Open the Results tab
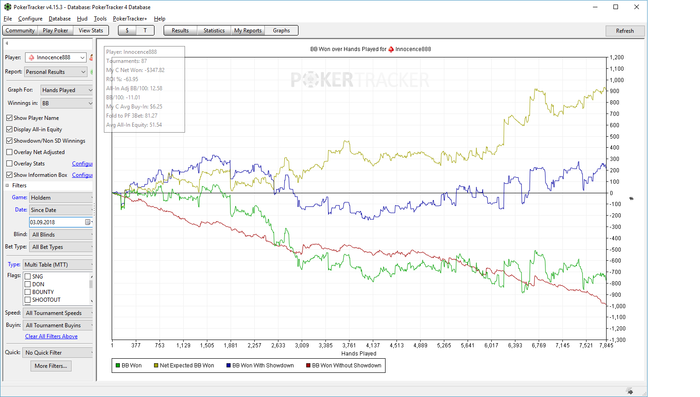Image resolution: width=700 pixels, height=397 pixels. [x=180, y=30]
